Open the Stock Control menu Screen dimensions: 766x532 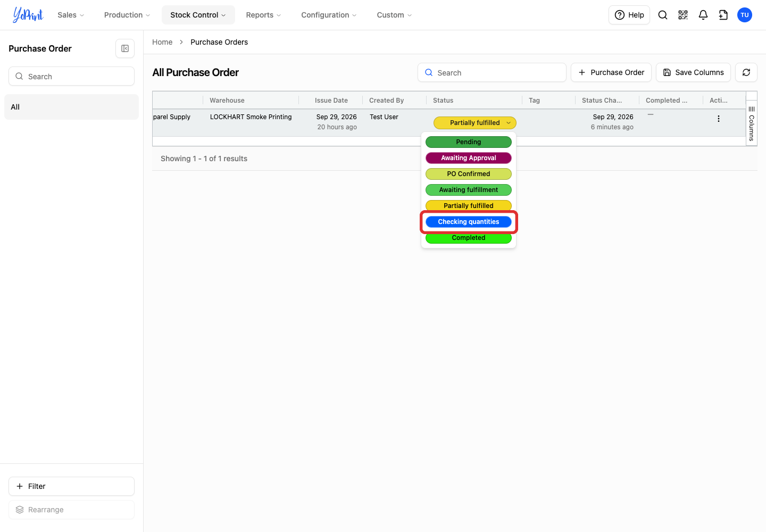[198, 15]
